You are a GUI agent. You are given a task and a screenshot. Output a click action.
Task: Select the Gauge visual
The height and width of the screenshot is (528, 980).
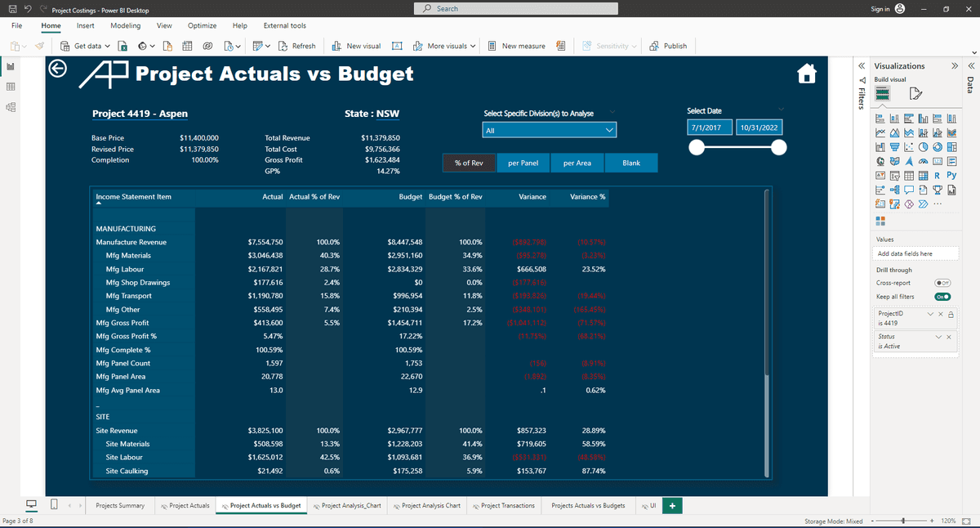(924, 160)
